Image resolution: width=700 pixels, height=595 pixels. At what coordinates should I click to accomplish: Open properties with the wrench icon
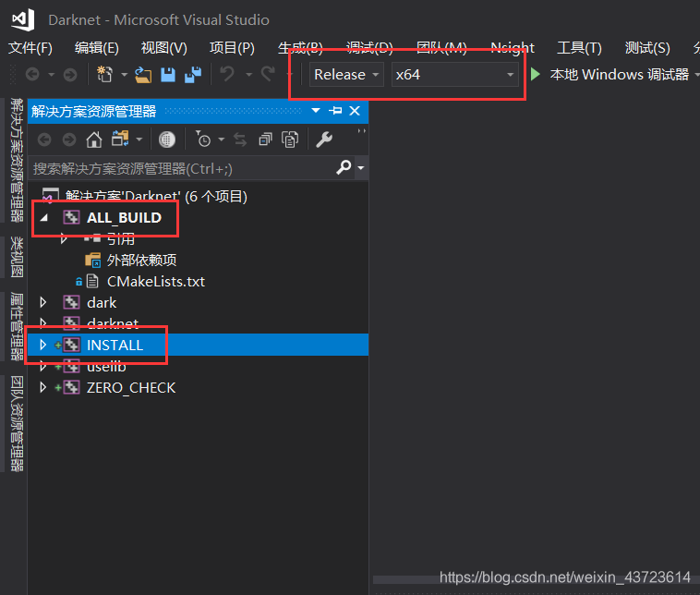click(324, 140)
